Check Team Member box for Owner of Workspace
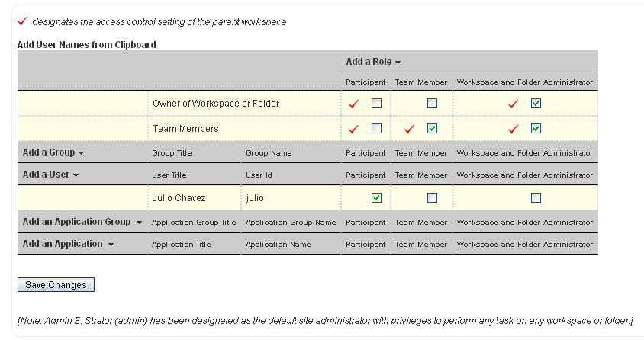 433,103
